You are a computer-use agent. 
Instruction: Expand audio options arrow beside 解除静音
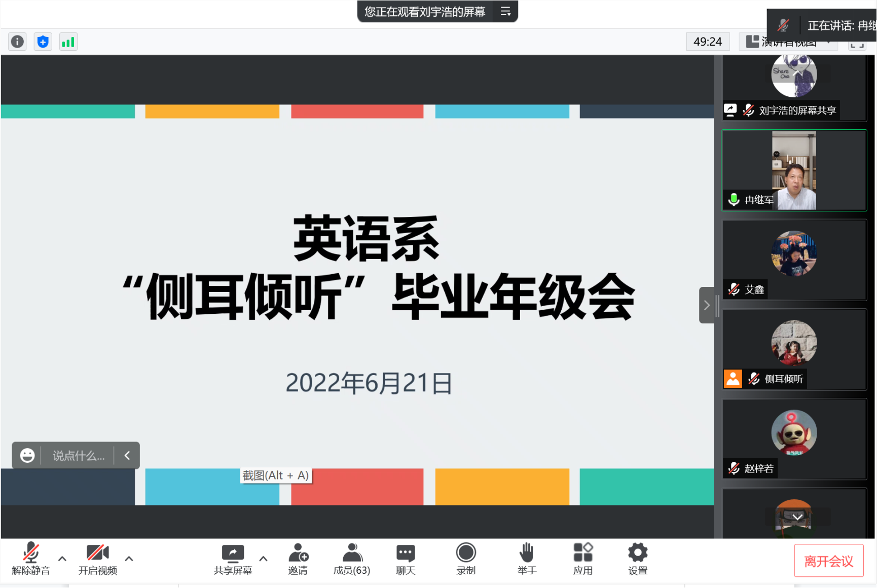62,559
